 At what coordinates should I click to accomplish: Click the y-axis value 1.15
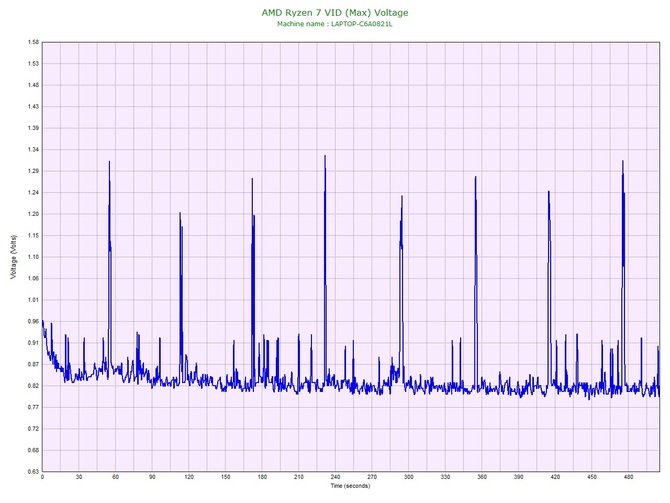pyautogui.click(x=33, y=235)
